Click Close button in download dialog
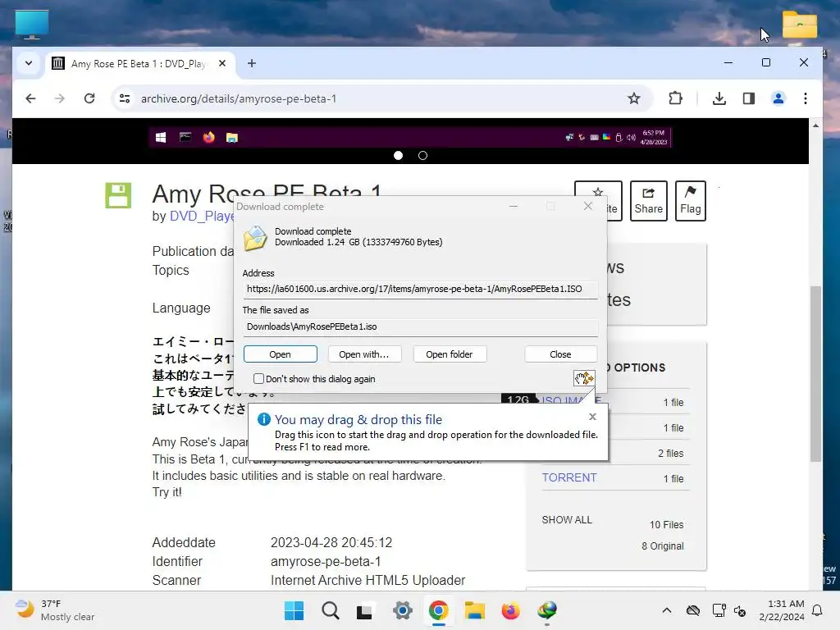The image size is (840, 630). (x=560, y=354)
